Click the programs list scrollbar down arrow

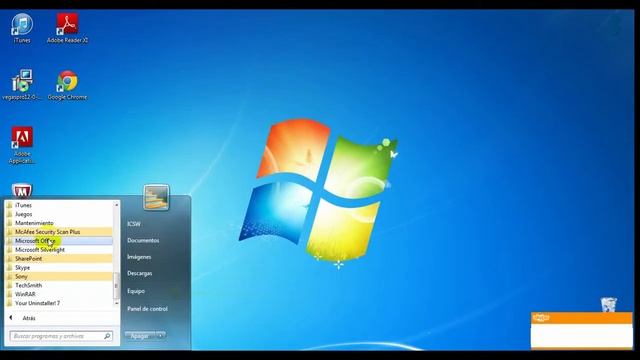116,303
